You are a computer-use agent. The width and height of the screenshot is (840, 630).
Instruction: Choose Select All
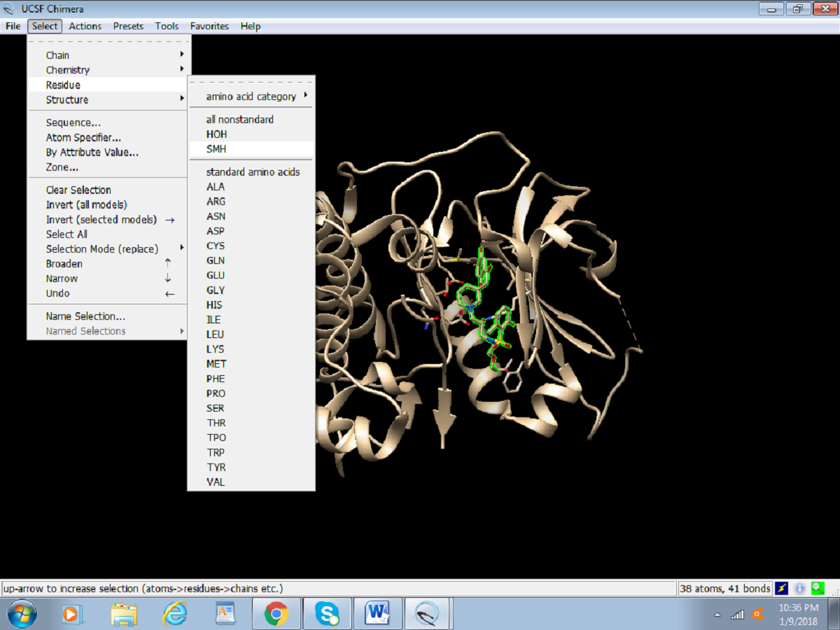click(x=108, y=234)
